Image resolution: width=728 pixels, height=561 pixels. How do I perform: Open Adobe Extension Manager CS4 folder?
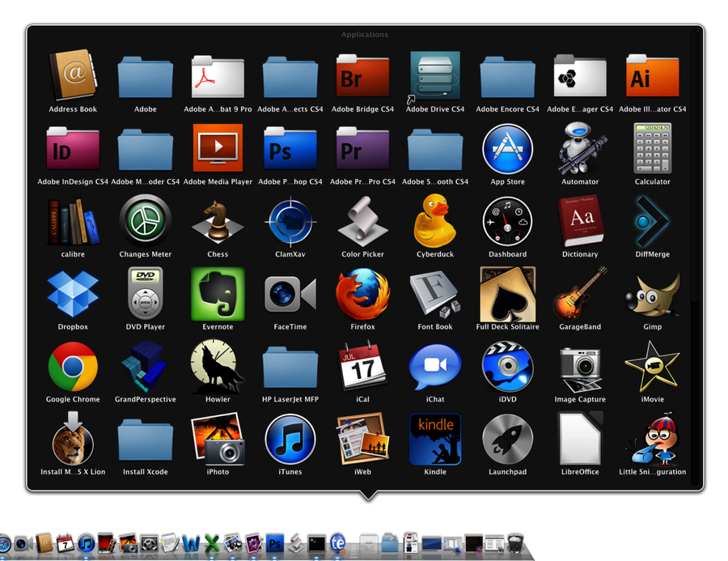point(580,77)
